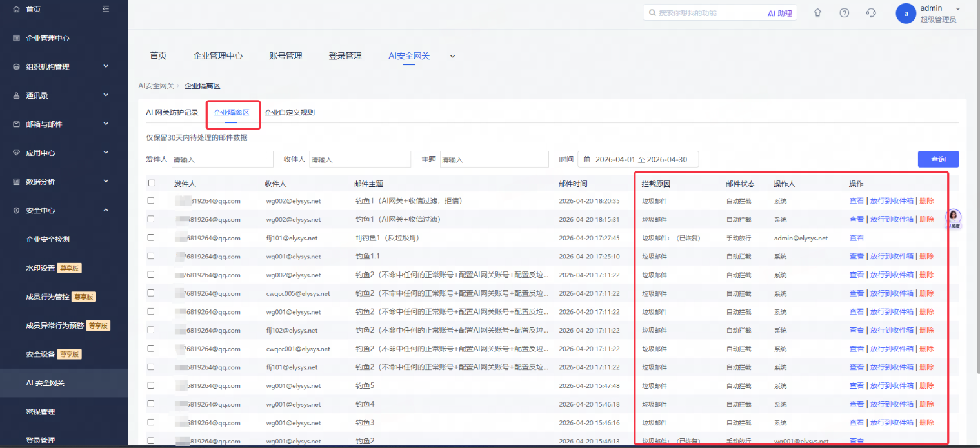Open the admin account dropdown arrow
The height and width of the screenshot is (448, 980).
tap(957, 8)
